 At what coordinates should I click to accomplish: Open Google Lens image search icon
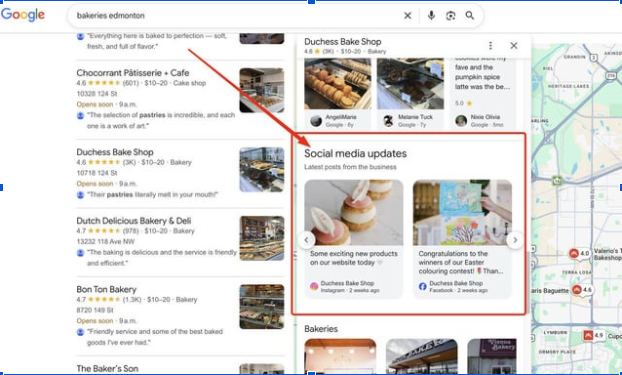(x=451, y=15)
